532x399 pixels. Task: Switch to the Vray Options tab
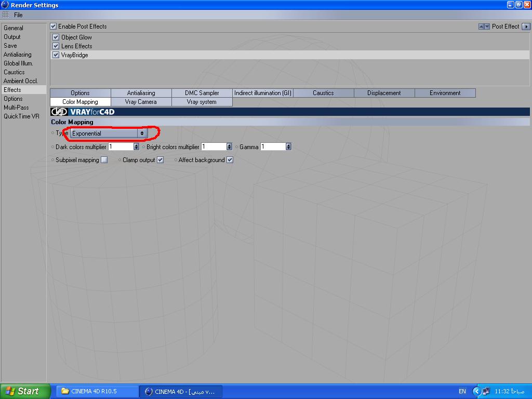[81, 93]
